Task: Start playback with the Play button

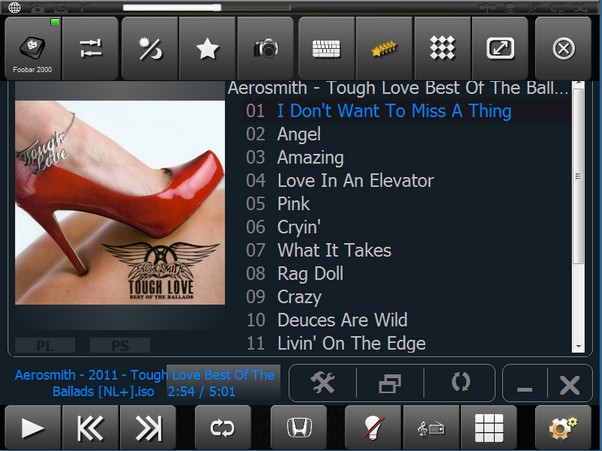Action: [x=33, y=428]
